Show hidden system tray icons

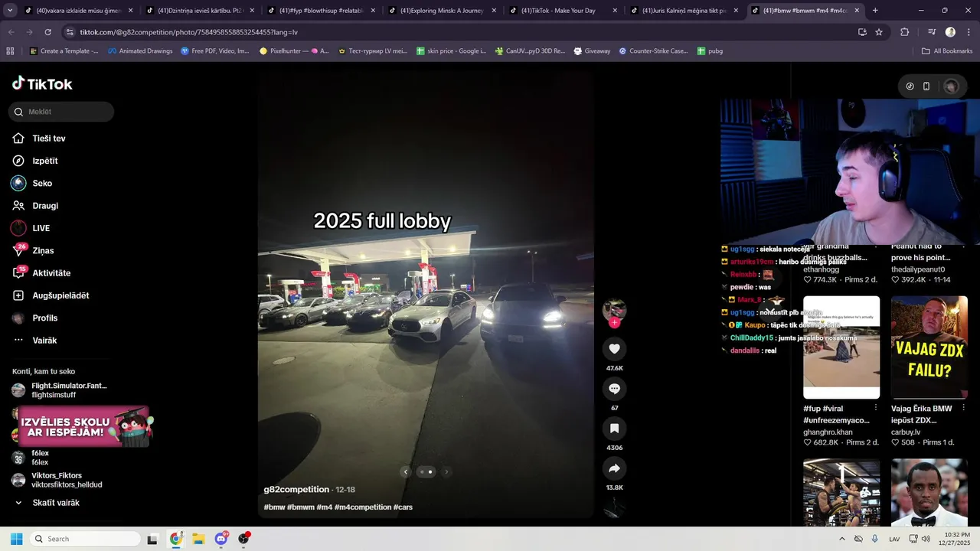842,539
